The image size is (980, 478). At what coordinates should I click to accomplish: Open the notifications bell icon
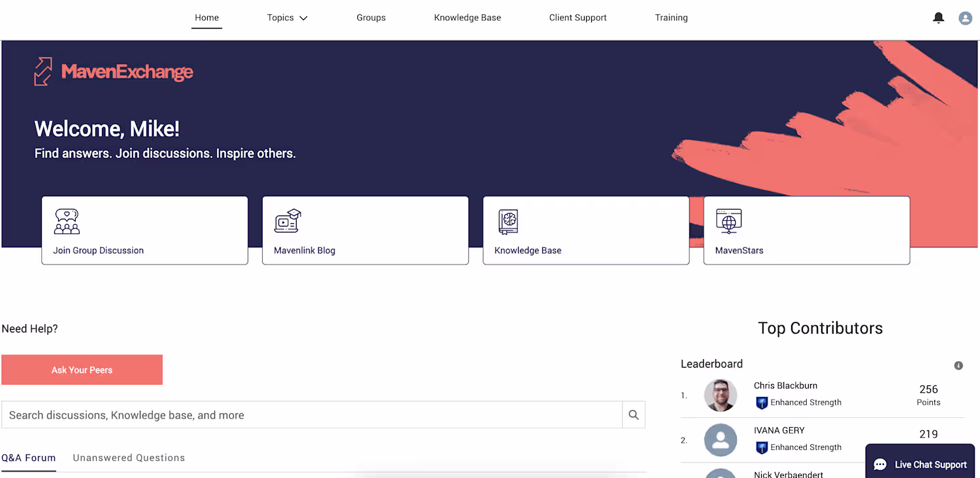(938, 18)
